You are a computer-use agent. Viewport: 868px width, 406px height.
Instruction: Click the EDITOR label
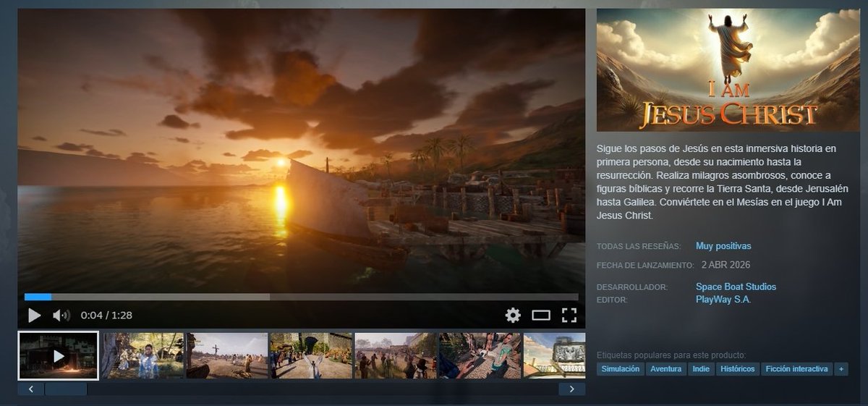[x=612, y=300]
